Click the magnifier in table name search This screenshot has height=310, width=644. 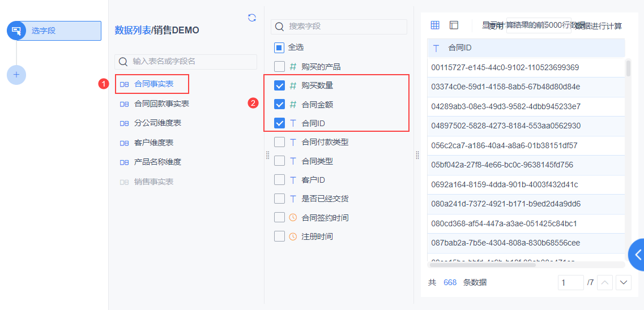coord(123,62)
